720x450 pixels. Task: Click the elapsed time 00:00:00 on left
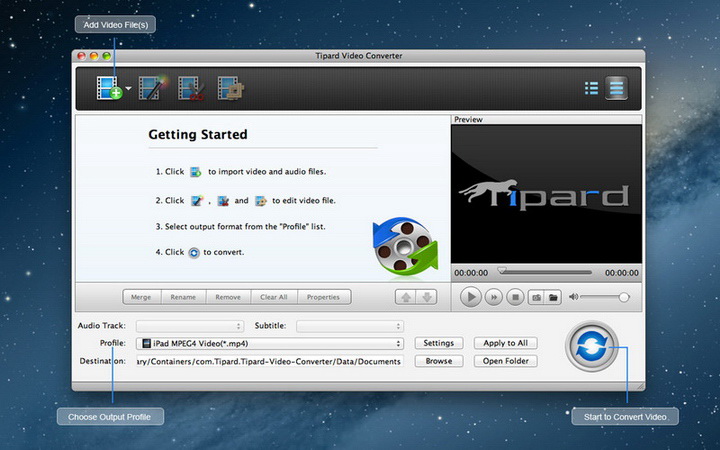coord(471,273)
